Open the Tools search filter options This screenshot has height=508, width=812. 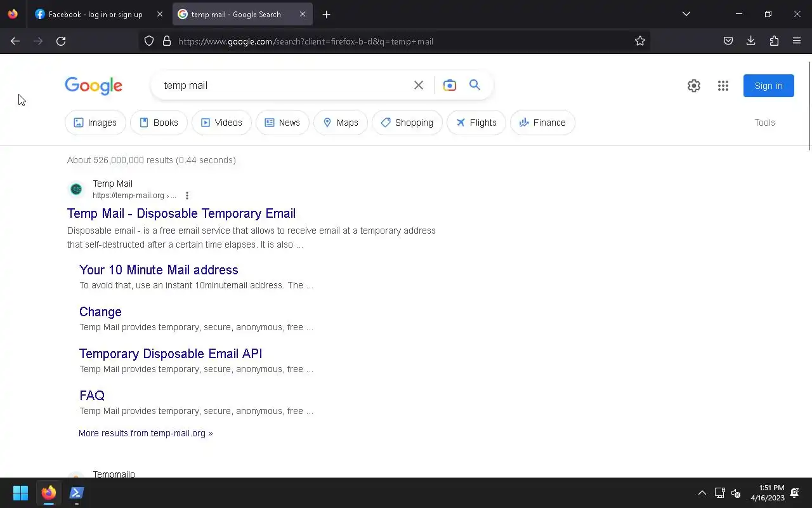click(x=764, y=123)
